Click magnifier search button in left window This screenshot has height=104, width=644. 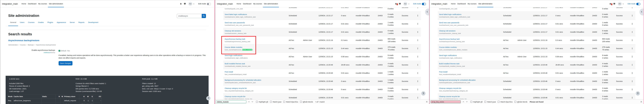pos(204,16)
